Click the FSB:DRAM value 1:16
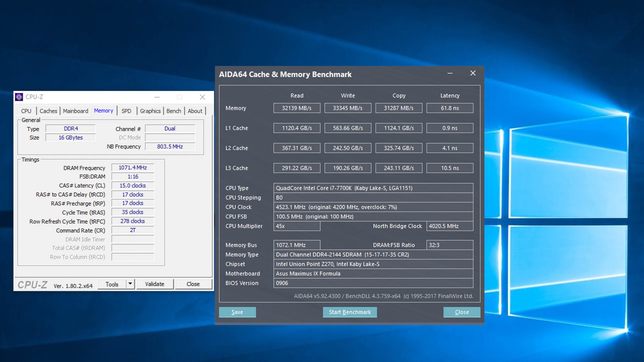The height and width of the screenshot is (362, 644). tap(133, 177)
